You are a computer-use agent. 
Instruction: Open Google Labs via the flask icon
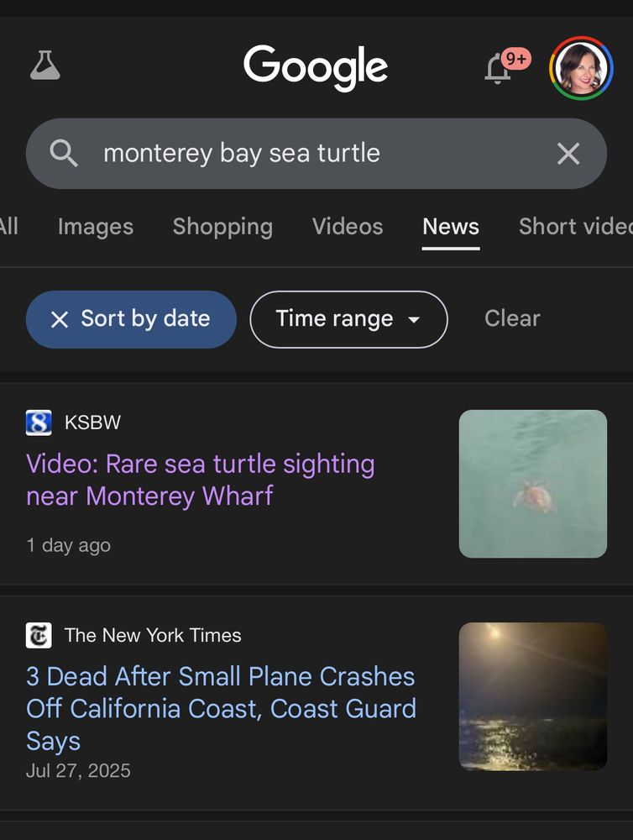[x=45, y=66]
